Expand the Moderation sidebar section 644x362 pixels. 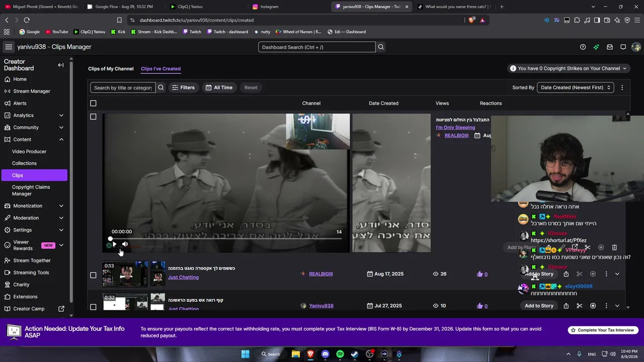tap(61, 218)
